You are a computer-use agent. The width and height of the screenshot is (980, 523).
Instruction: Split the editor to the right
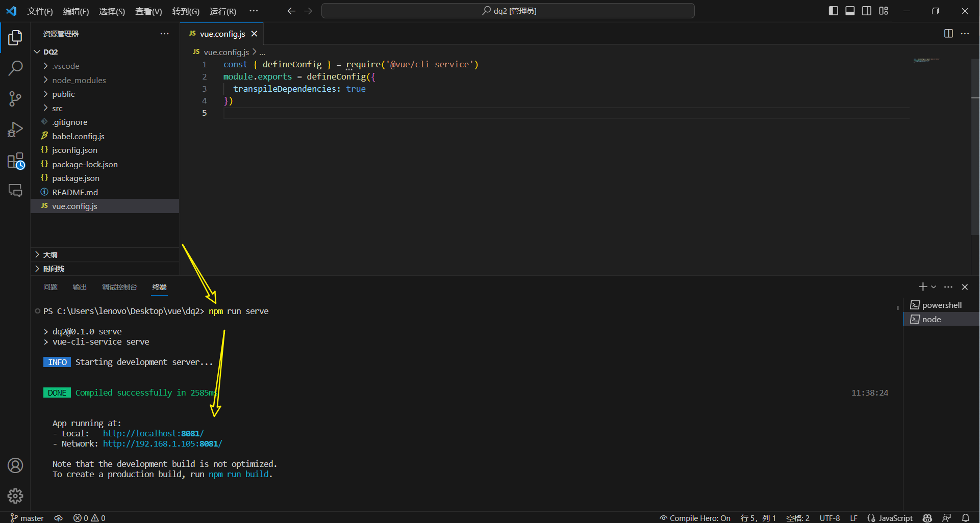[948, 34]
